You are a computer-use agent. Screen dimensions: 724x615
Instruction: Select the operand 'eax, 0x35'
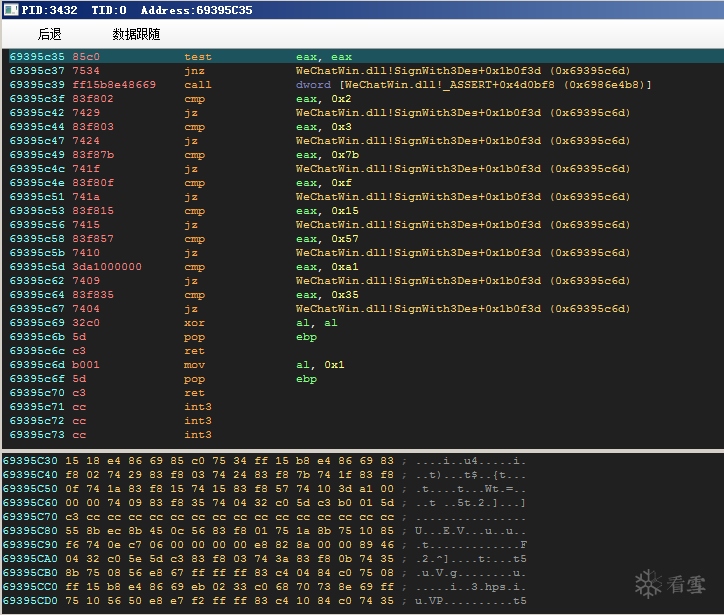(327, 295)
